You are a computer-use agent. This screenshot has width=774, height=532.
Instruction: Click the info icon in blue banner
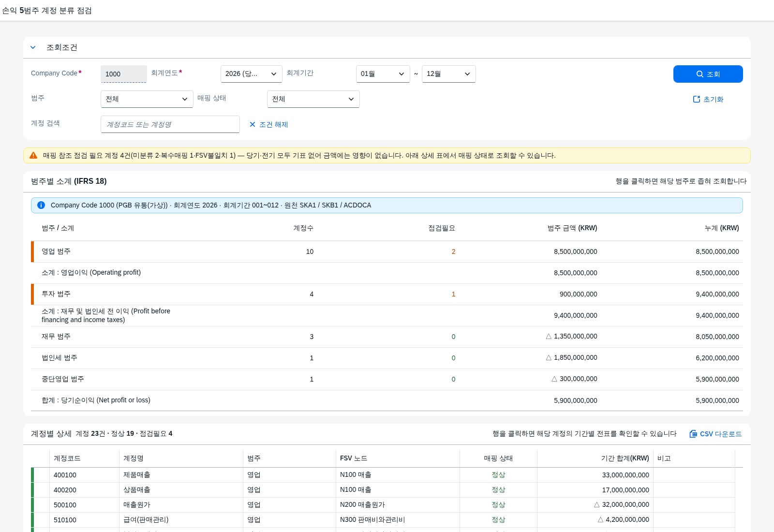41,205
